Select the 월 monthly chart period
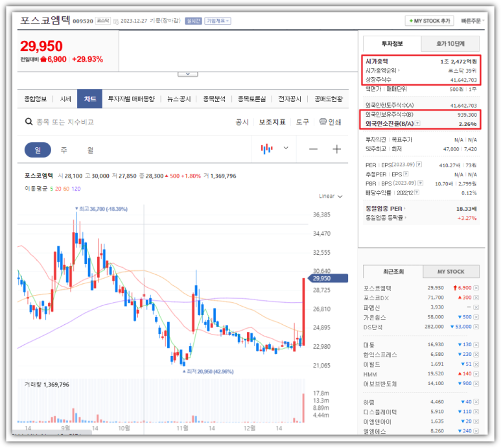 tap(90, 150)
